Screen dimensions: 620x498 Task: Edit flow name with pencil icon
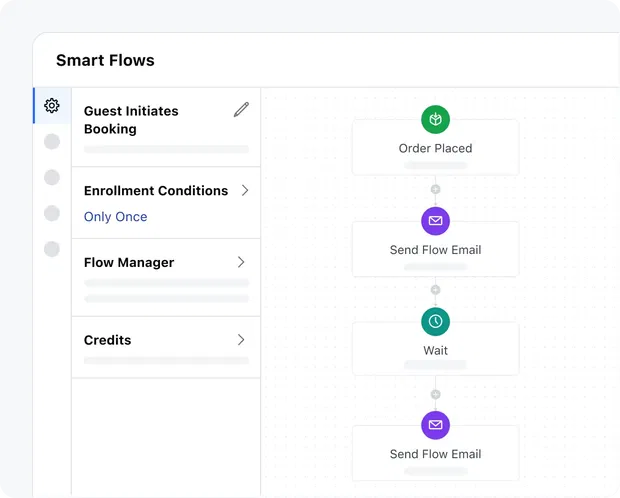(241, 110)
